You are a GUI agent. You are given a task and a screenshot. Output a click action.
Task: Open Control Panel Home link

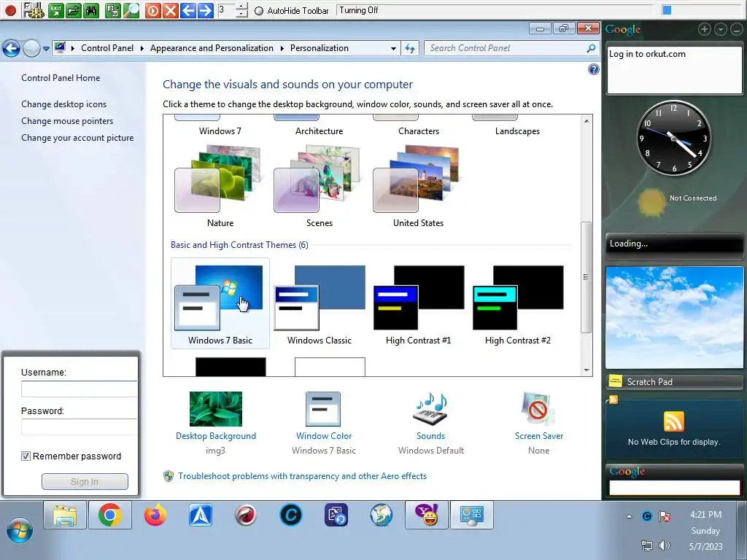click(61, 77)
